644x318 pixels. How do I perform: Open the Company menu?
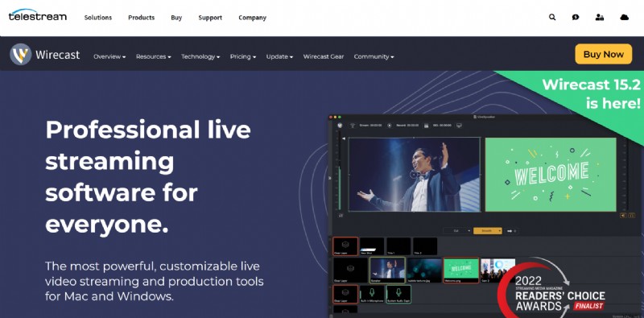point(252,18)
